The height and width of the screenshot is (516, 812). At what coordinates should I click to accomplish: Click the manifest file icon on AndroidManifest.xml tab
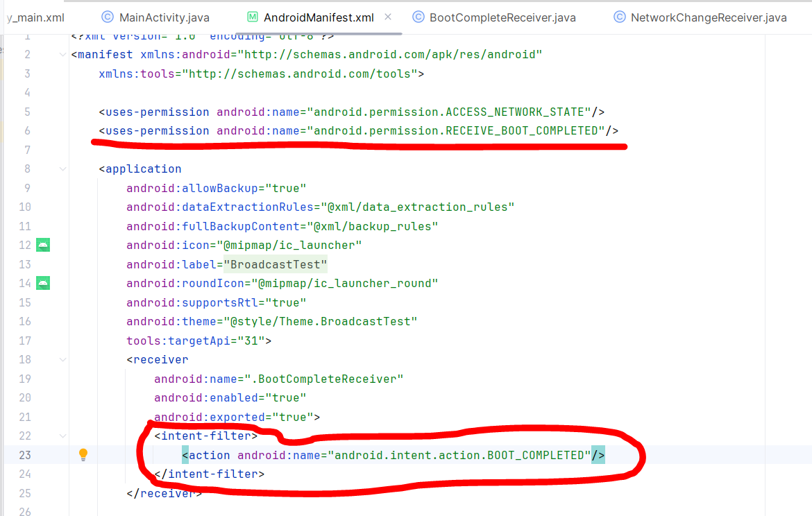click(251, 17)
